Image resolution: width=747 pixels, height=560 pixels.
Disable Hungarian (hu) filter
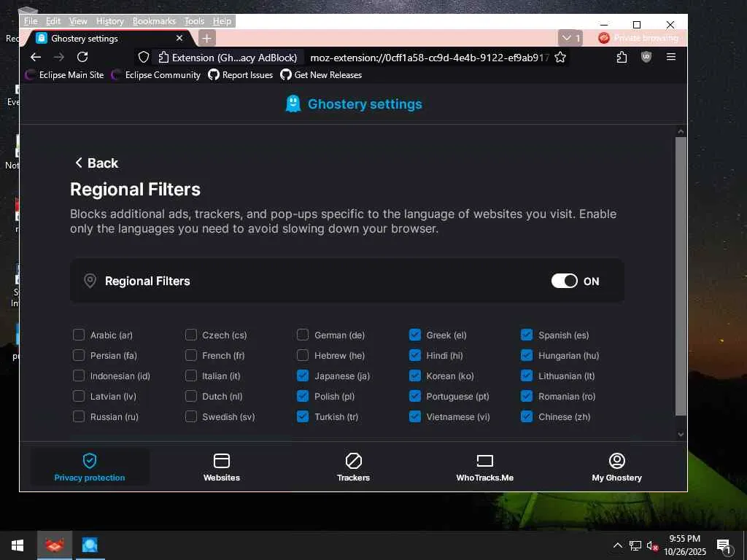click(527, 355)
